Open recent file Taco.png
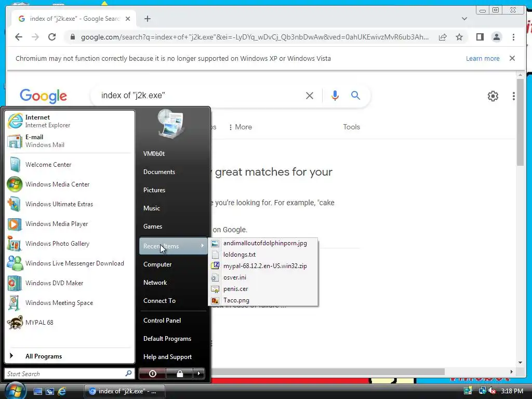Viewport: 532px width, 399px height. coord(263,300)
